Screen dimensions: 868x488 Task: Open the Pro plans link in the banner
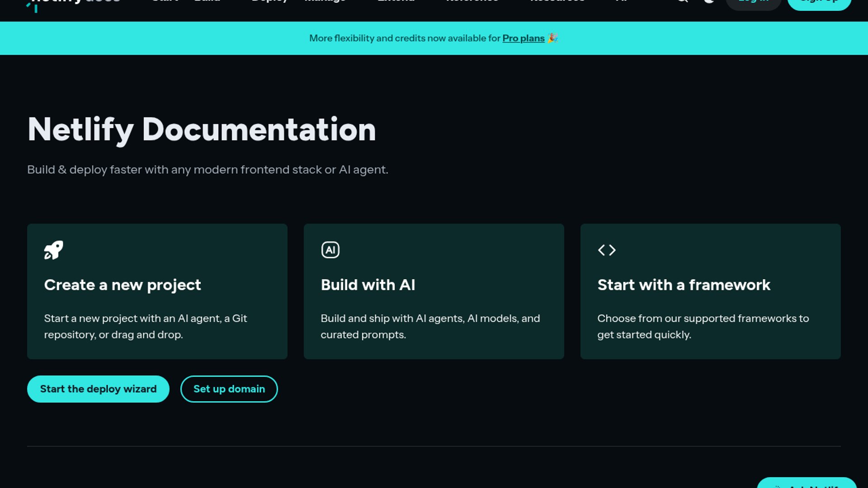point(524,38)
